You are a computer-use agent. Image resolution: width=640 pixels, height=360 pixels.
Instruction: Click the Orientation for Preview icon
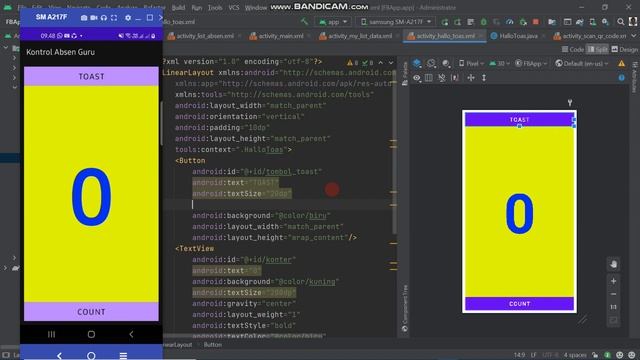(431, 63)
